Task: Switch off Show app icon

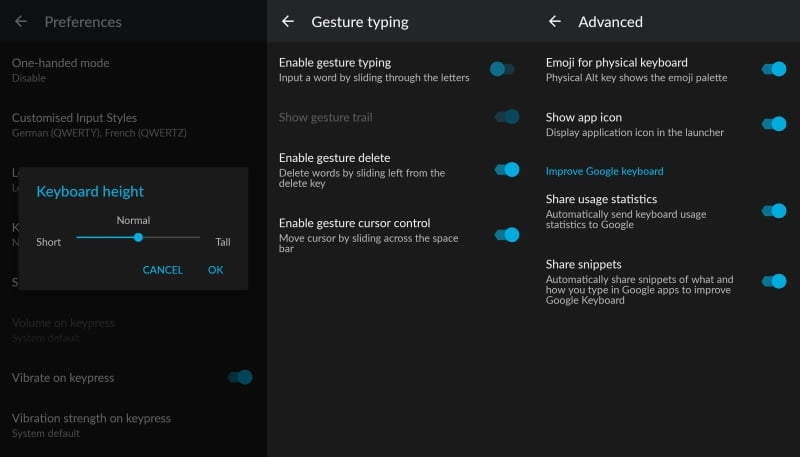Action: 774,124
